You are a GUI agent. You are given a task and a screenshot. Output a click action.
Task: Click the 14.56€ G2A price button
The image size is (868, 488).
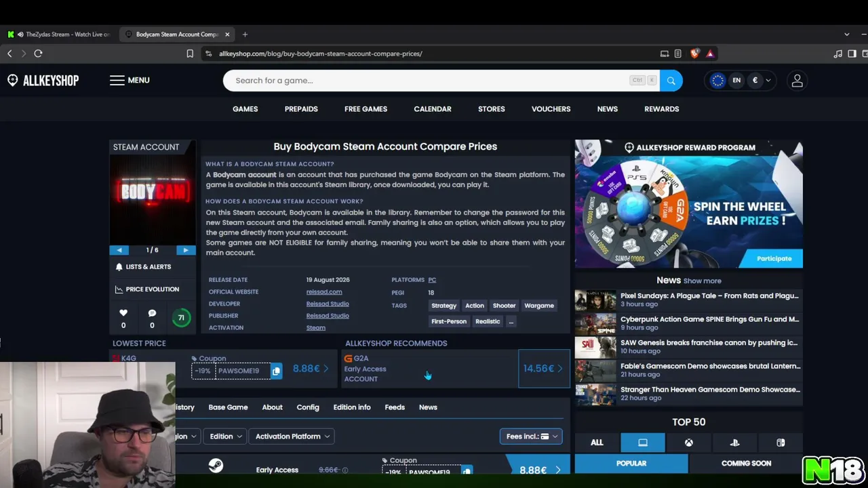544,369
